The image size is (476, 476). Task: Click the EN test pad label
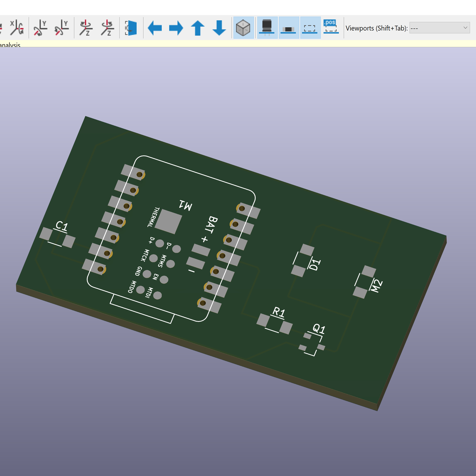point(156,277)
